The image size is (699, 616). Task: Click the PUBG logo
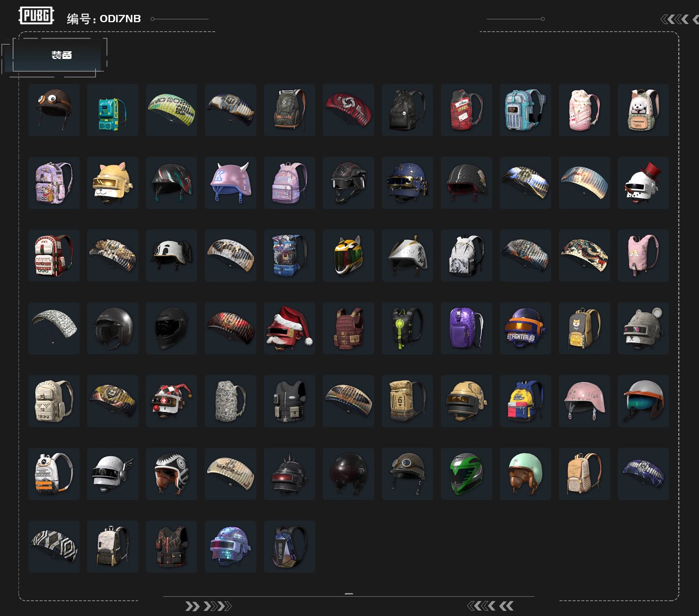[x=36, y=15]
